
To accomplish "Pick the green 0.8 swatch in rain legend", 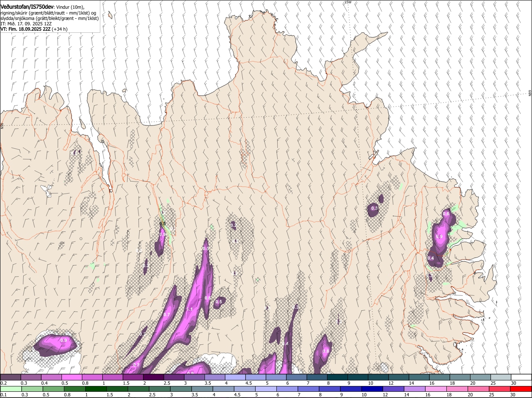I will tap(74, 389).
